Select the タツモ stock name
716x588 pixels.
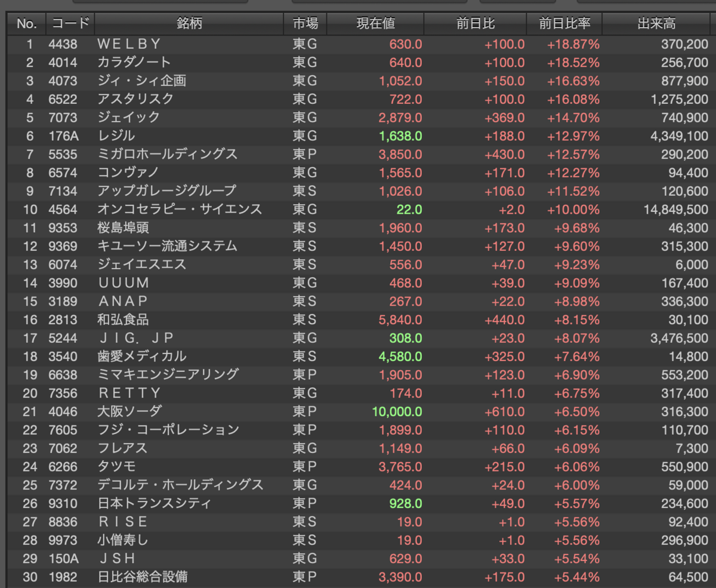(116, 467)
